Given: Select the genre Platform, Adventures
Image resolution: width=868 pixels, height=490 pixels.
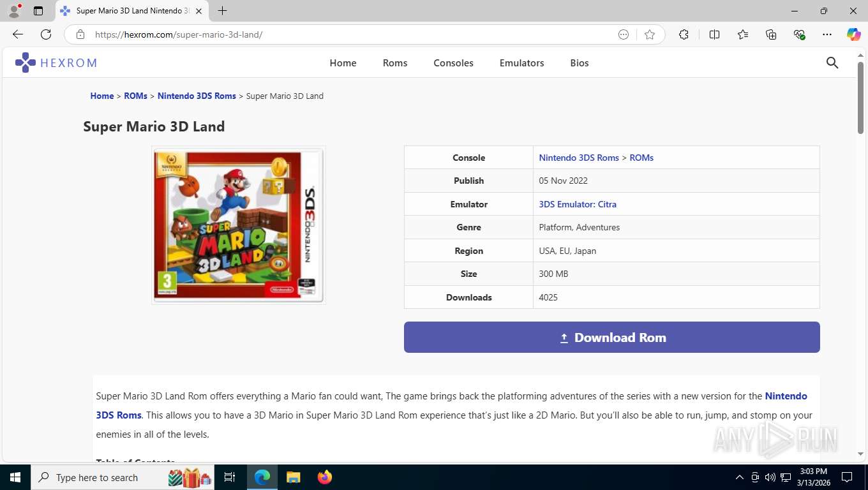Looking at the screenshot, I should tap(579, 227).
